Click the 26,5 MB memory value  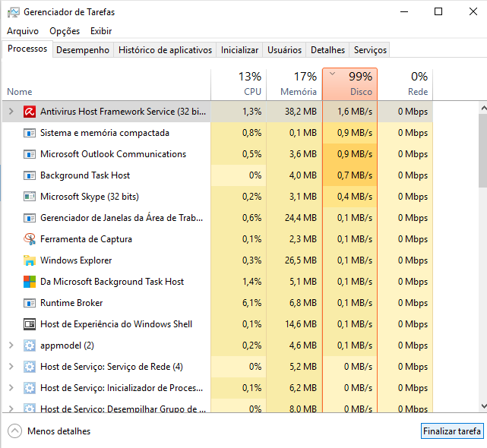(x=301, y=260)
